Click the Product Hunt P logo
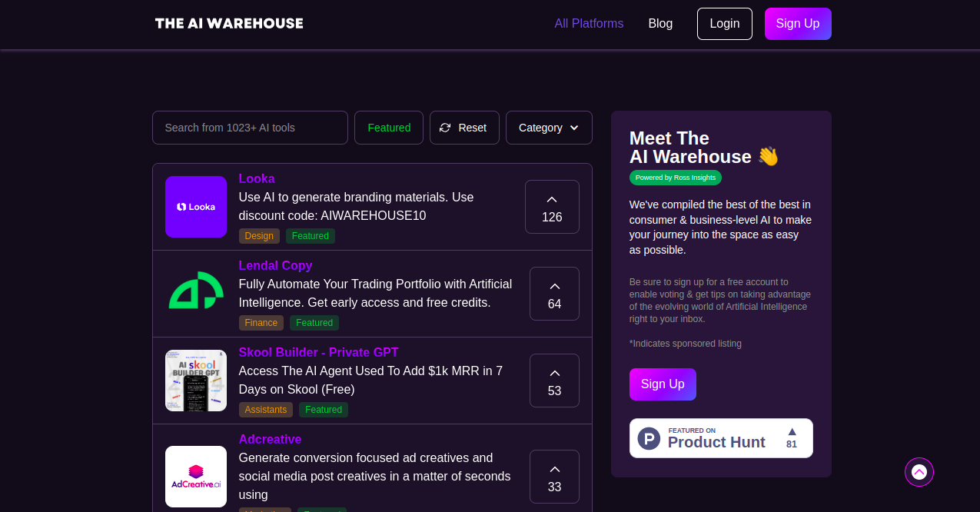 [x=649, y=439]
